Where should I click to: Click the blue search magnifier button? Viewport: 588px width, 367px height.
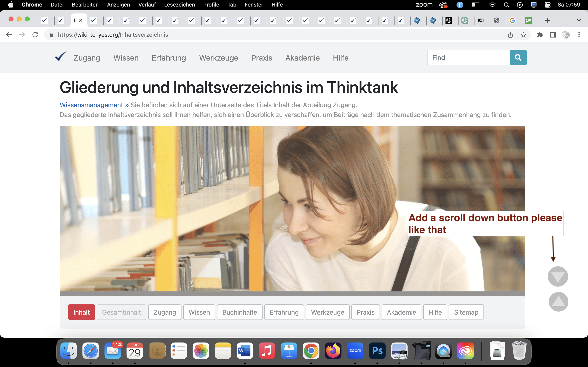point(518,57)
